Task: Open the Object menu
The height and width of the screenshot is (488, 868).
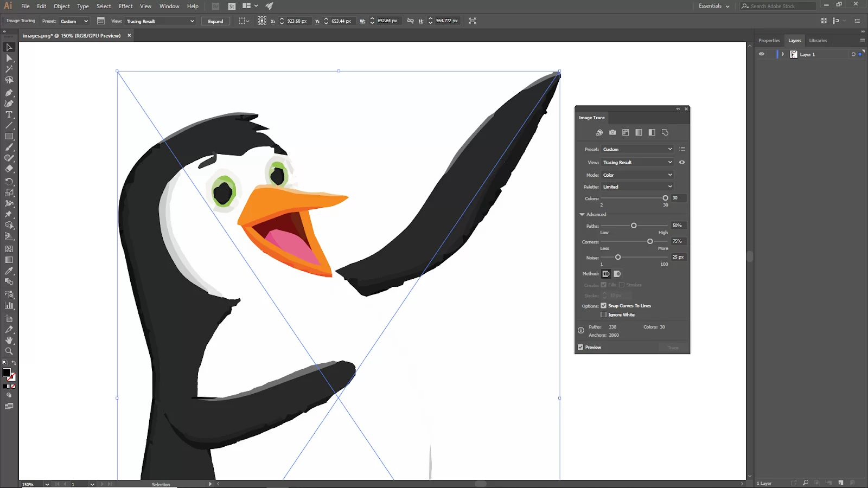Action: (62, 6)
